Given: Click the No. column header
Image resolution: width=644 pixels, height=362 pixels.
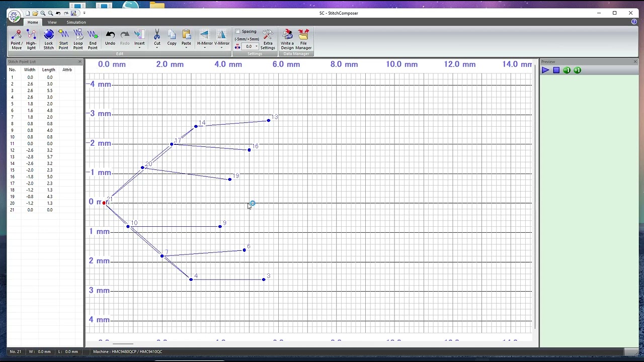Looking at the screenshot, I should click(12, 70).
